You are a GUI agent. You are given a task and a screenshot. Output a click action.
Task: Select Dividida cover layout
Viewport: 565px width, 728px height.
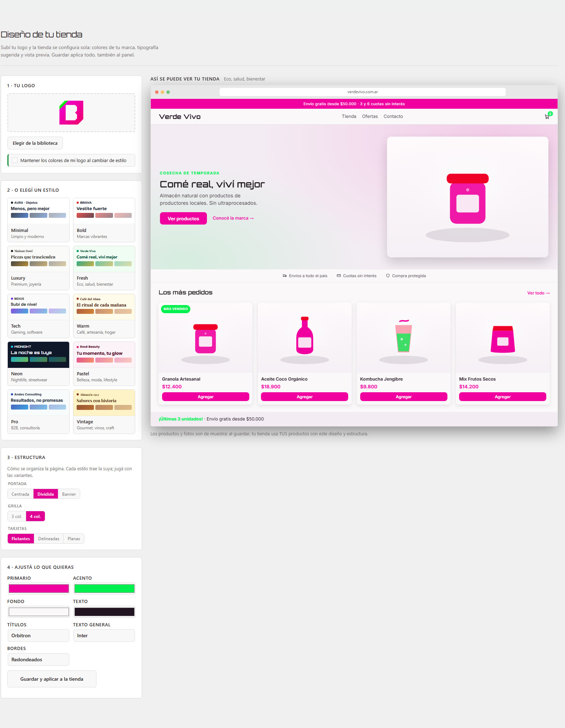tap(46, 494)
